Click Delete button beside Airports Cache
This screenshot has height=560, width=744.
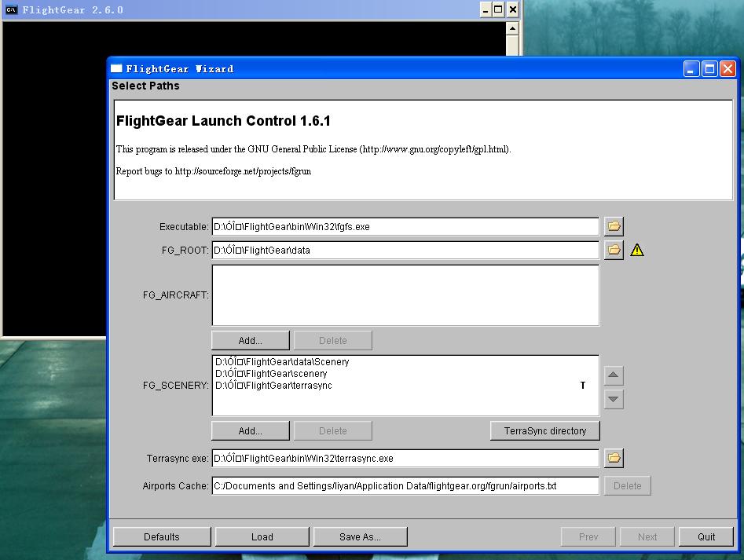pos(627,485)
